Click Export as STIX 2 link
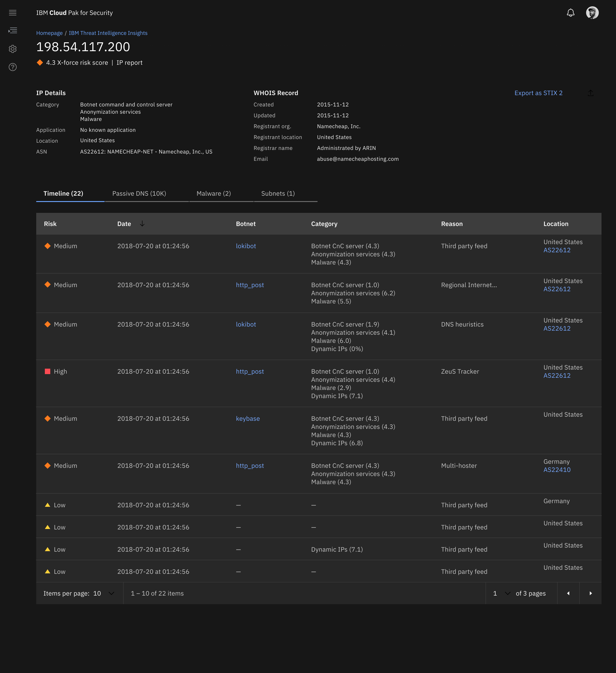616x673 pixels. tap(538, 93)
